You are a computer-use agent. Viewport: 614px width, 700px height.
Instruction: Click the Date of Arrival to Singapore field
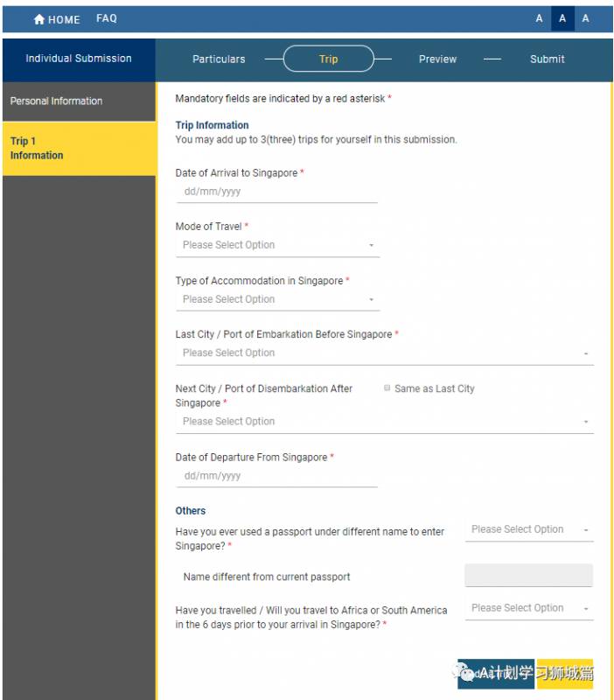click(x=276, y=192)
